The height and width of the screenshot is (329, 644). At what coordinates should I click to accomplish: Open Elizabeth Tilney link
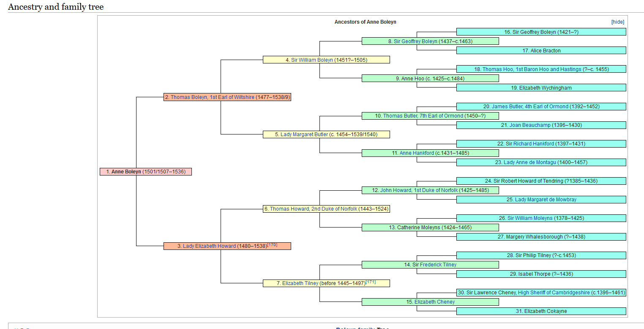point(300,283)
